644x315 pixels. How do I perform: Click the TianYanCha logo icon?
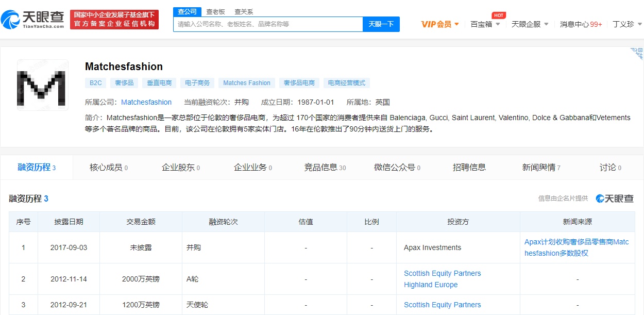[10, 20]
